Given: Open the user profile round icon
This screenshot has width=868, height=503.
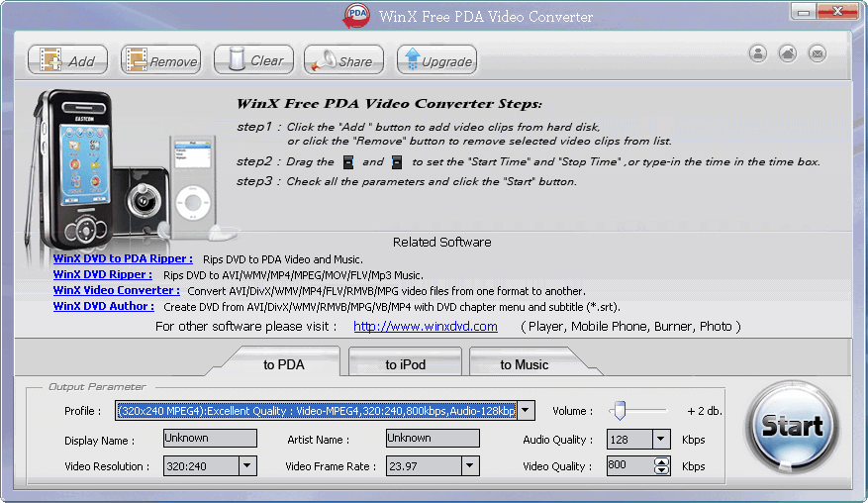Looking at the screenshot, I should 758,53.
